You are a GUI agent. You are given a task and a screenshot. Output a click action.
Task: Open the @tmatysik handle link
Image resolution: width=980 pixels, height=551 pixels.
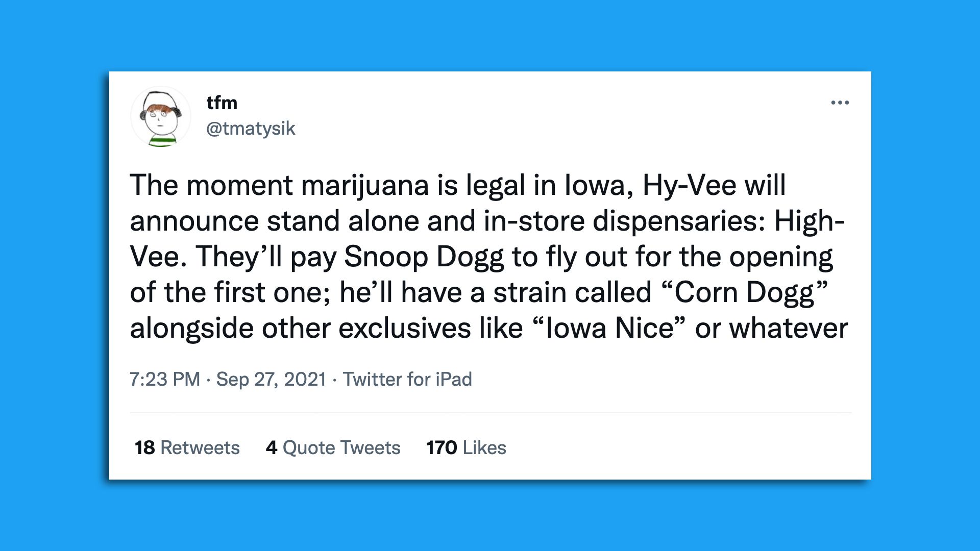250,129
